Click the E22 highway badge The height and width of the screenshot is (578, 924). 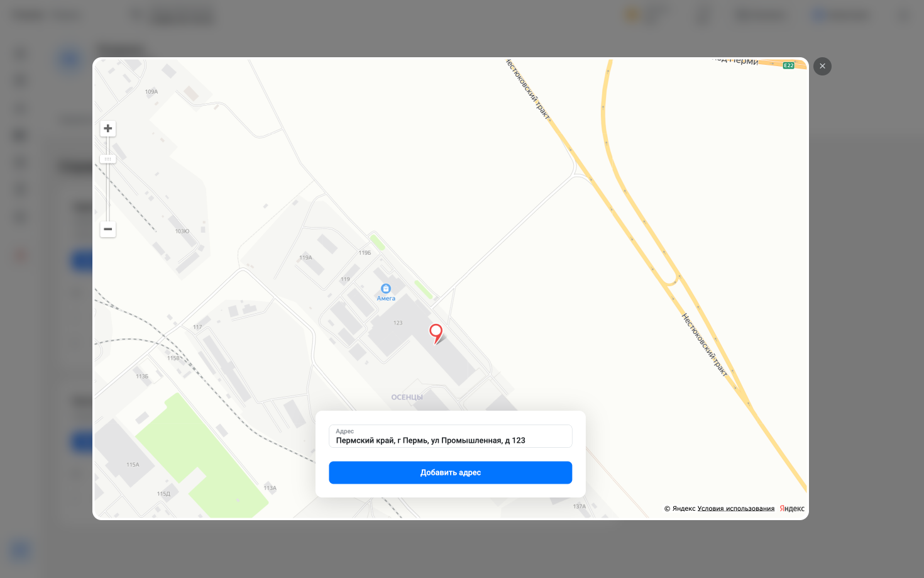click(788, 65)
